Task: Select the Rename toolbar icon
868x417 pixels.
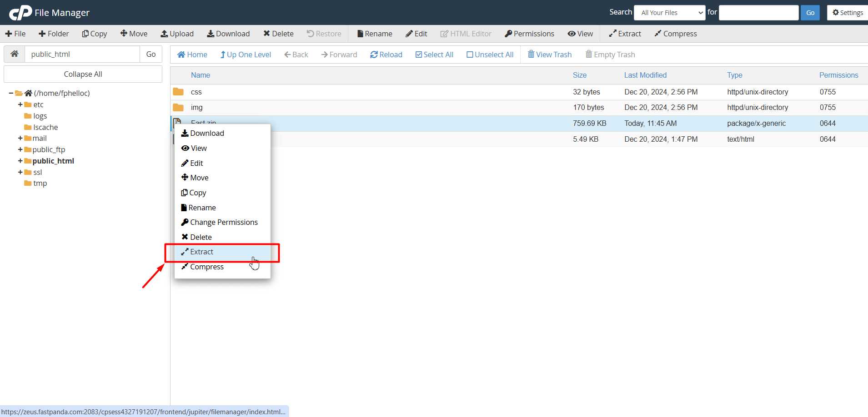Action: [x=374, y=34]
